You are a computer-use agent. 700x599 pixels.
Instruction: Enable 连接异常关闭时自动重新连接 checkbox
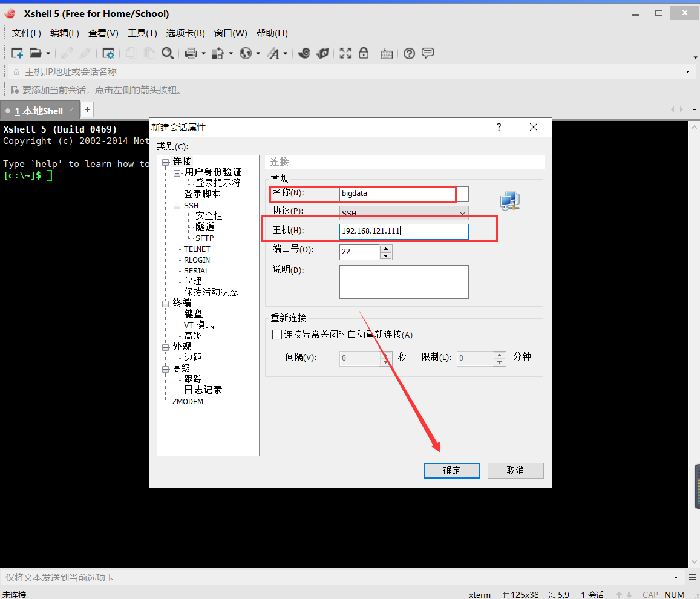point(276,335)
